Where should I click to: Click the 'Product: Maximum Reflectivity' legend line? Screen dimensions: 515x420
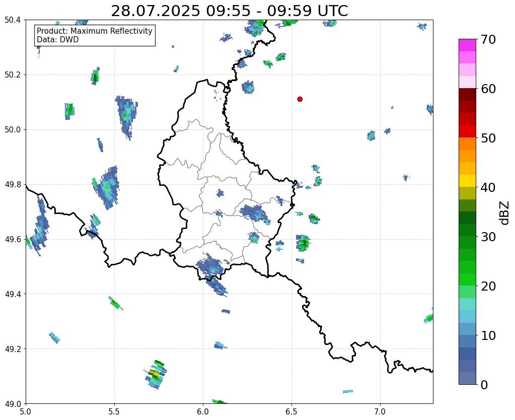pyautogui.click(x=95, y=31)
